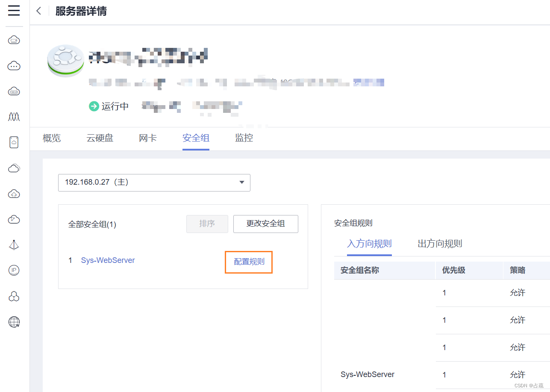Open the wave-shaped auto scaling sidebar icon
Viewport: 550px width, 392px height.
click(x=14, y=117)
